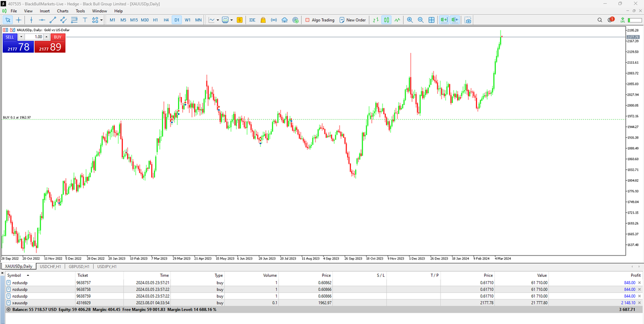
Task: Sort positions by Profit column
Action: 636,275
